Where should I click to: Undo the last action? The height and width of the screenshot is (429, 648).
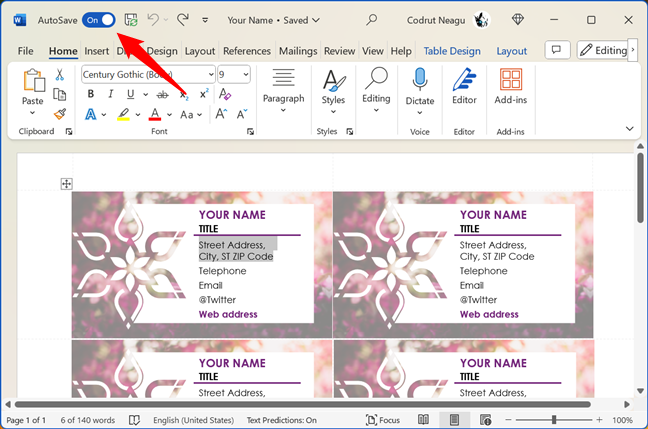153,19
